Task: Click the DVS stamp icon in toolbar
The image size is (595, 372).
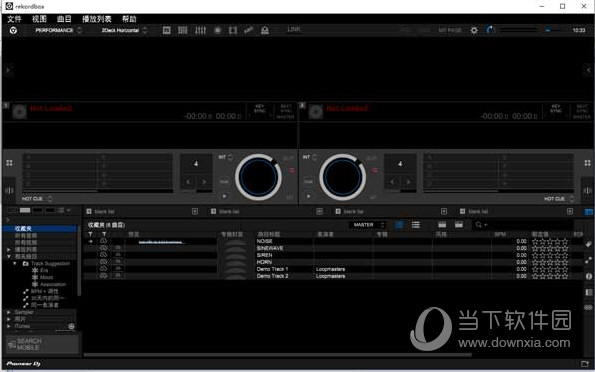Action: [x=265, y=30]
